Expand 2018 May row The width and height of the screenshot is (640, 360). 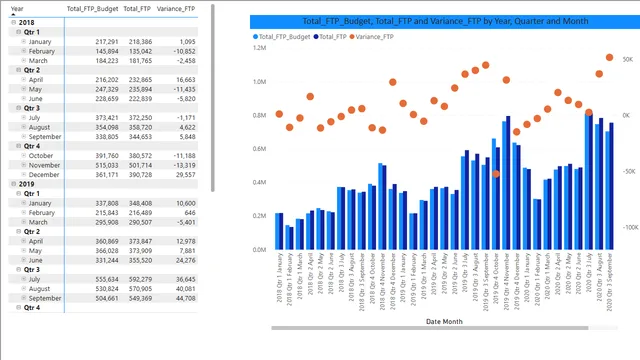(24, 89)
